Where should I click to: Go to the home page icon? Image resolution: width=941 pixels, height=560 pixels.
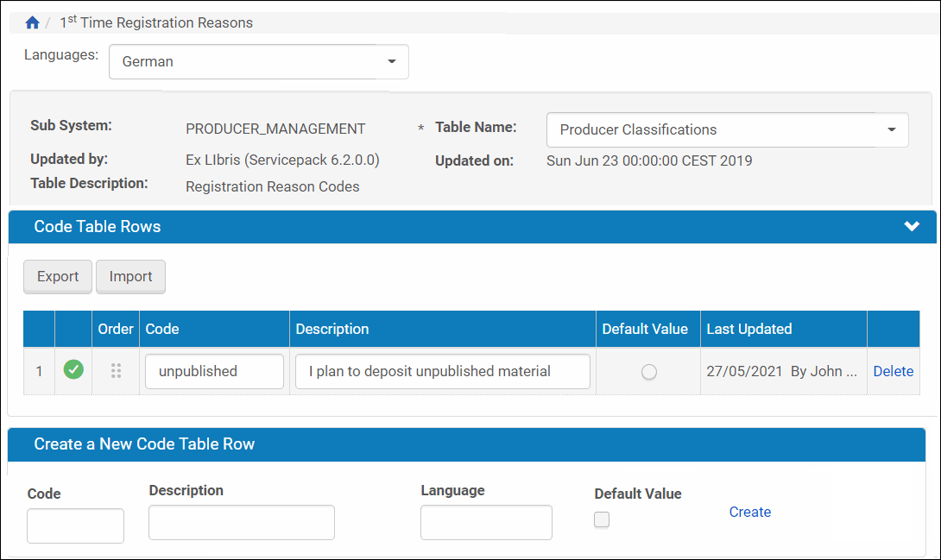[32, 23]
